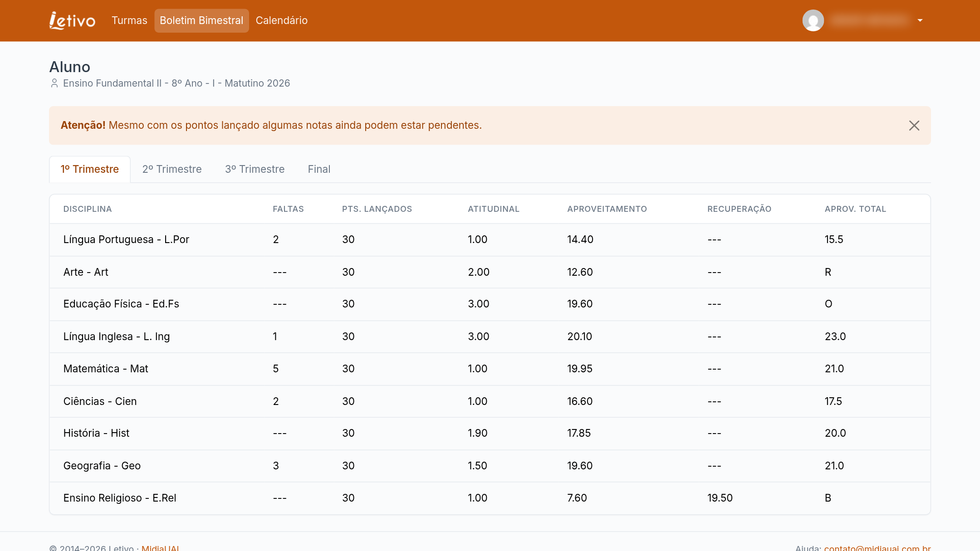Screen dimensions: 980x551
Task: Open the MidiaUAI footer link
Action: tap(160, 548)
